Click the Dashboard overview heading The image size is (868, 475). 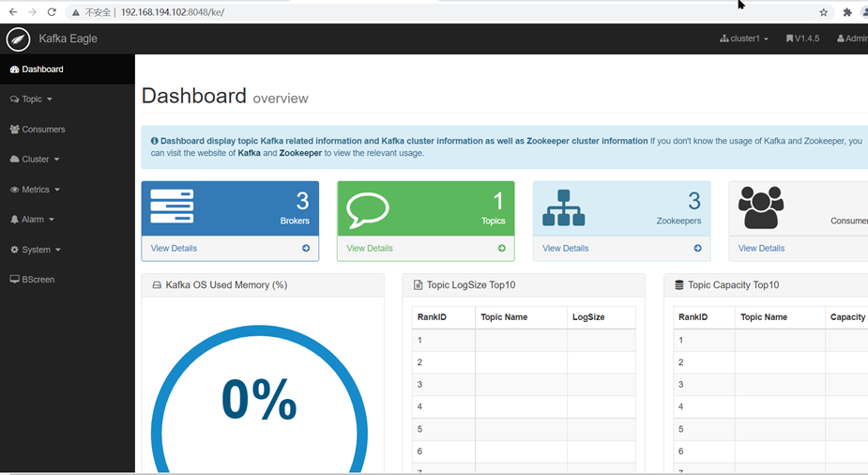(x=225, y=97)
